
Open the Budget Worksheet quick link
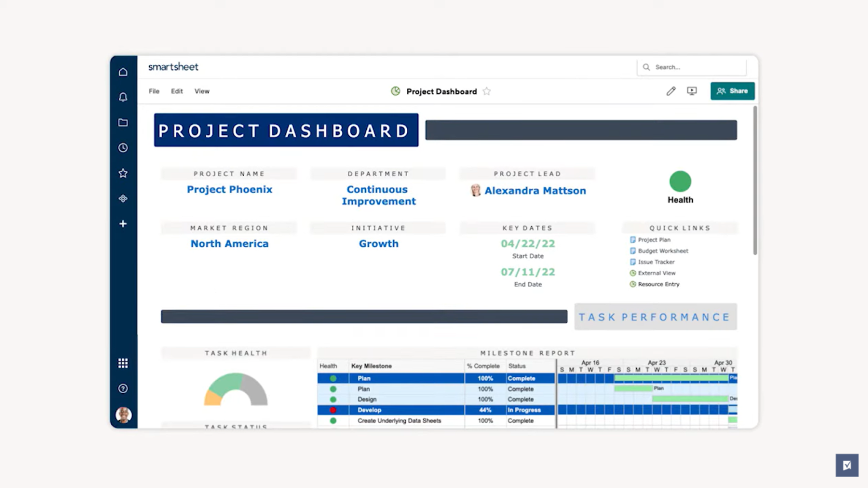[663, 251]
